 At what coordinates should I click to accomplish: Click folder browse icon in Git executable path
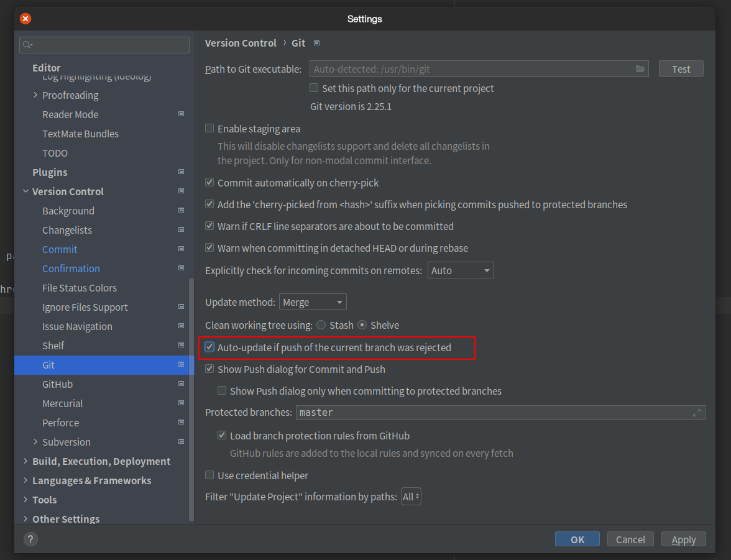pos(640,69)
